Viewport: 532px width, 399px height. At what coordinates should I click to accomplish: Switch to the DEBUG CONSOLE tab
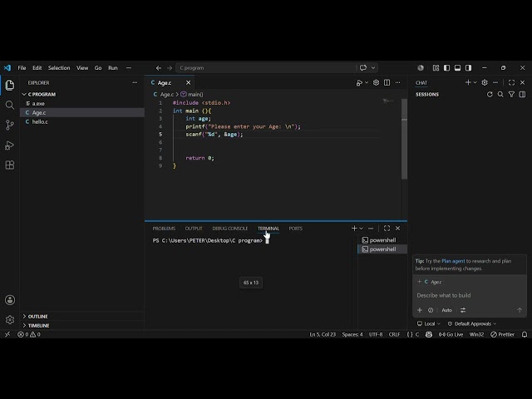[230, 229]
